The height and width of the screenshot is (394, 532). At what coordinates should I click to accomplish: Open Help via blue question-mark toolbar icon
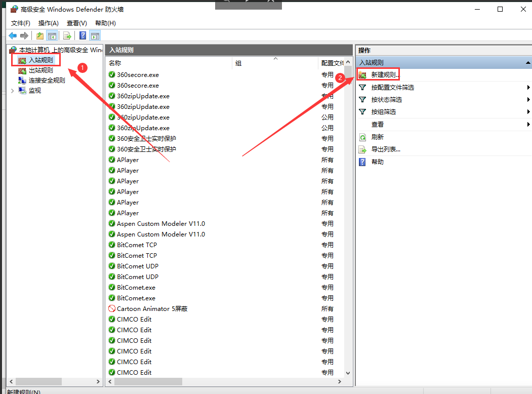(x=83, y=35)
